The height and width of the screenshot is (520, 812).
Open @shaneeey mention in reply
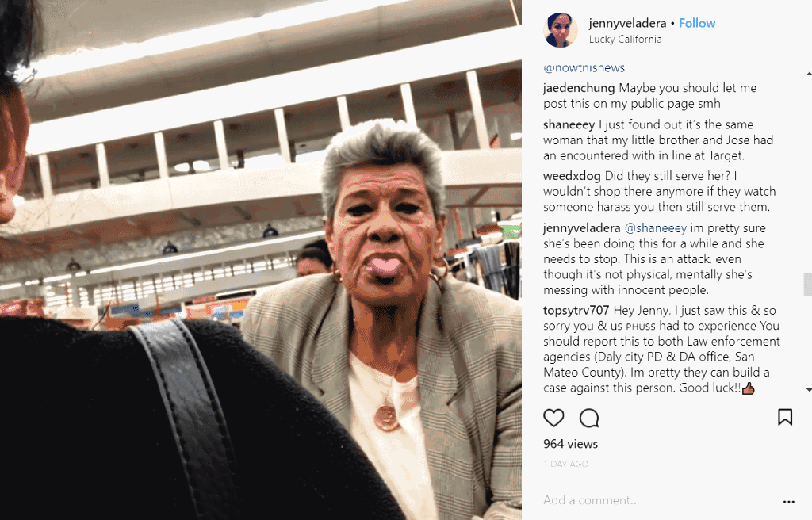[x=656, y=228]
